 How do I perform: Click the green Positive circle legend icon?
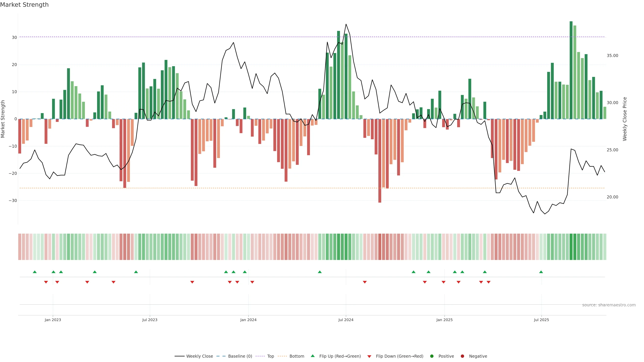(x=432, y=356)
